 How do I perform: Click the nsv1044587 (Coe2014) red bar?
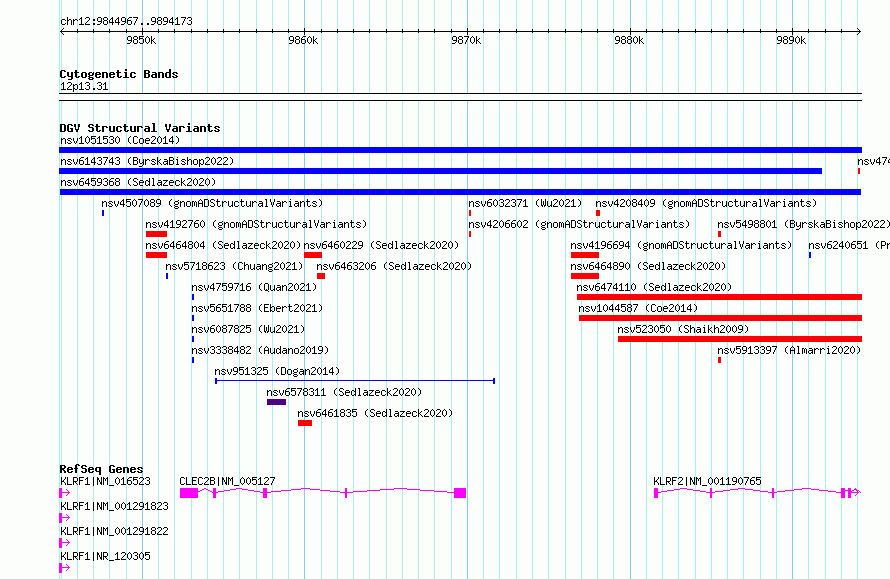[720, 318]
